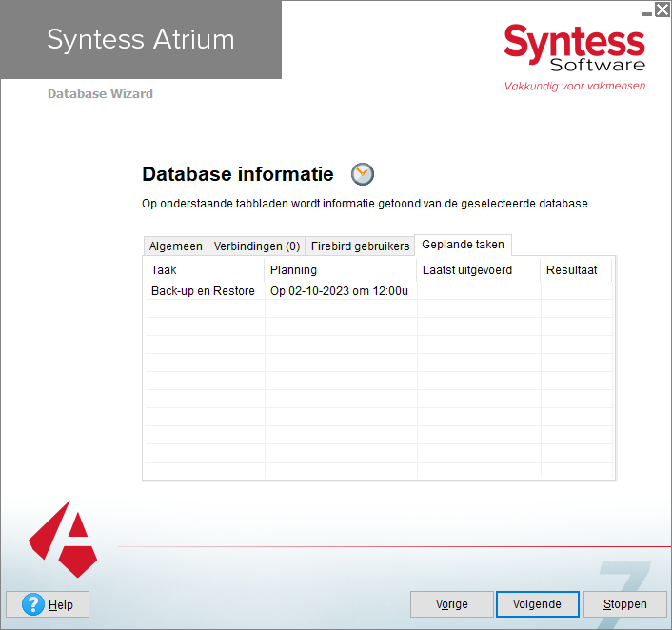Click the Syntess Software logo
This screenshot has height=630, width=672.
coord(574,57)
